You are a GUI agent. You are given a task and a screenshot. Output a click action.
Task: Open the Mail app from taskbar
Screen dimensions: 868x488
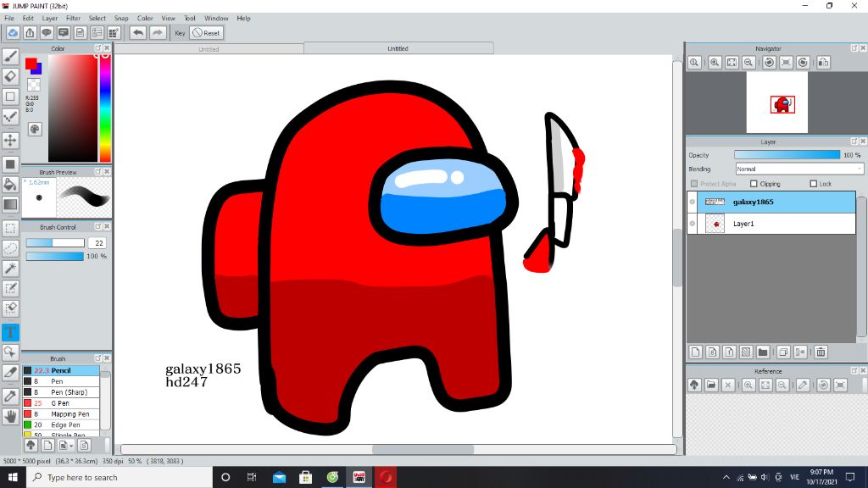click(279, 477)
